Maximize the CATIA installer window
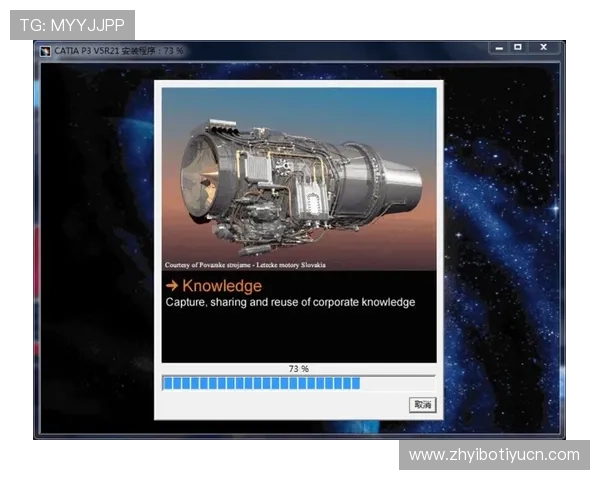The height and width of the screenshot is (480, 600). 517,47
